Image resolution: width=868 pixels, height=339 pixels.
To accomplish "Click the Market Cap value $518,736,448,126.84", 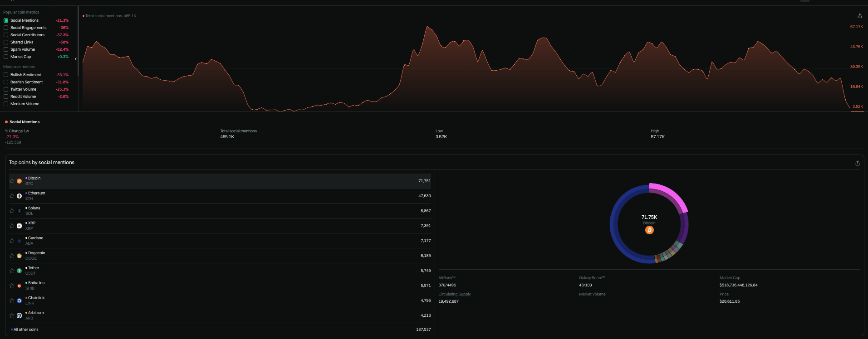I will point(738,285).
